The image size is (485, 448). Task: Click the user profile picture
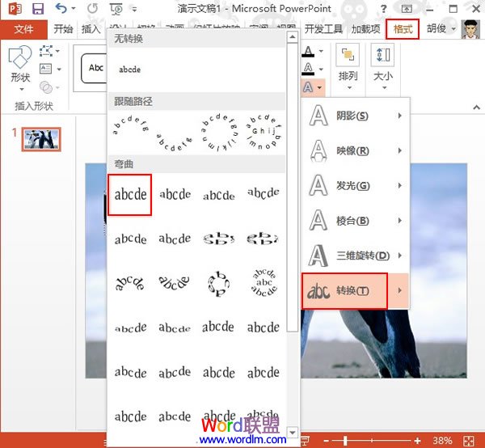(x=470, y=29)
